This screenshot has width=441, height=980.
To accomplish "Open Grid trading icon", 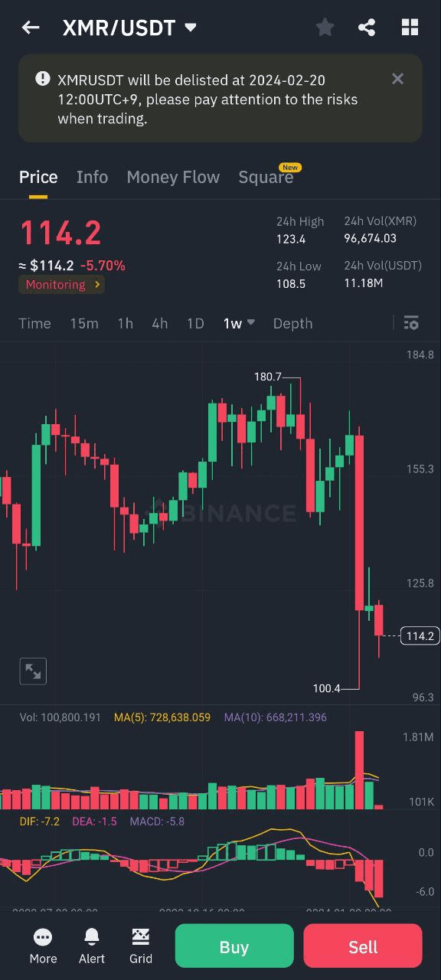I will 141,946.
